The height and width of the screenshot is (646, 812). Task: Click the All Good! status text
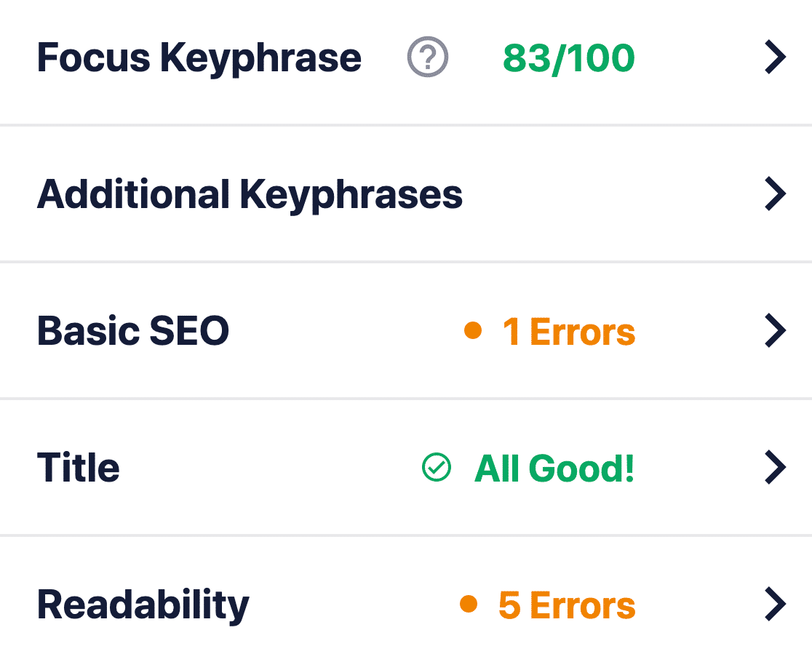pyautogui.click(x=554, y=468)
